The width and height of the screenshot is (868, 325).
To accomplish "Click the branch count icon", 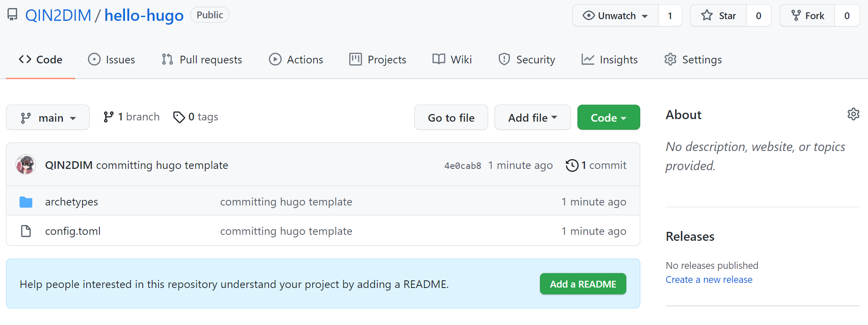I will pos(108,117).
